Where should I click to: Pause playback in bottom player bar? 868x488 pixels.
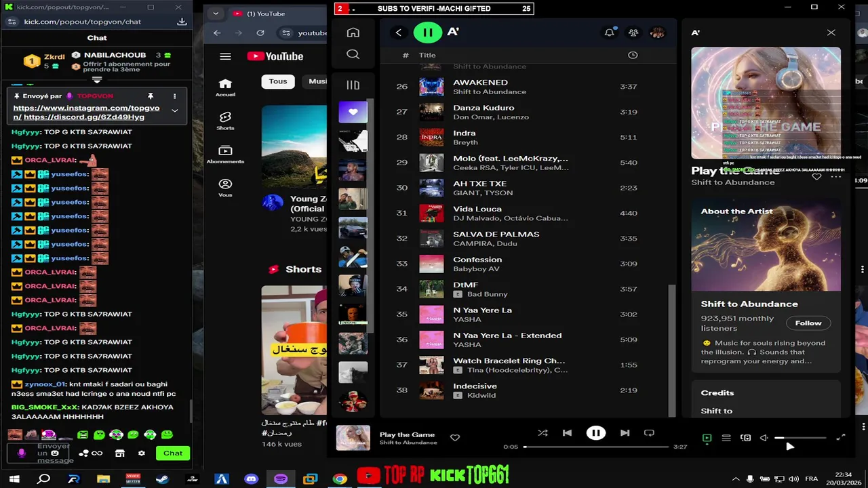point(595,433)
